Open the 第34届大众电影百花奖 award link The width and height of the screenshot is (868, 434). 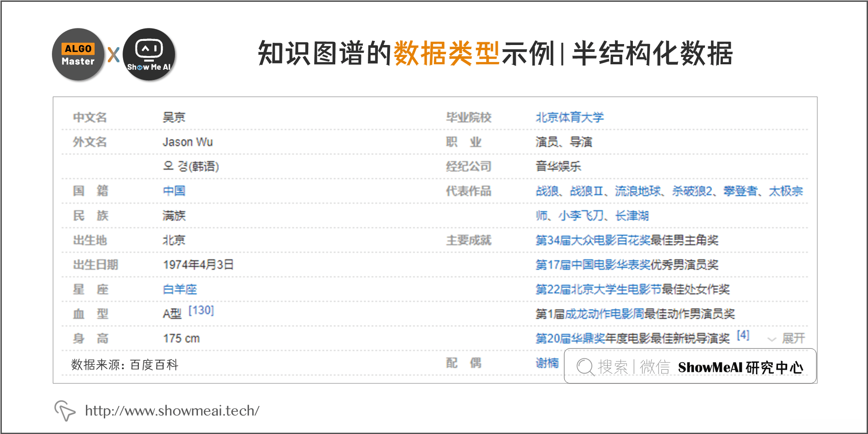point(593,240)
